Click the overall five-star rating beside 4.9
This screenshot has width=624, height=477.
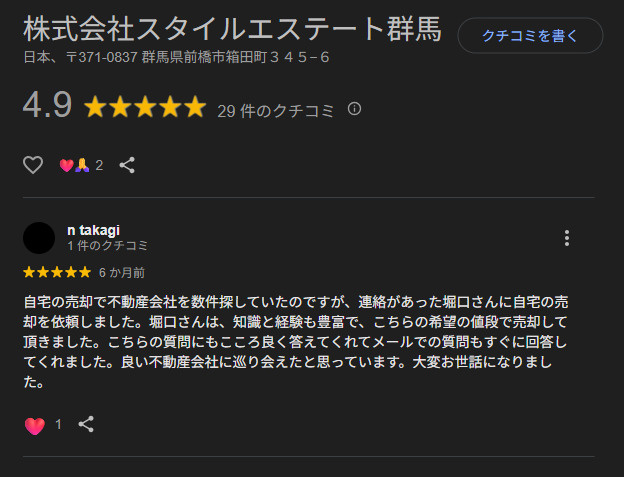pyautogui.click(x=145, y=107)
